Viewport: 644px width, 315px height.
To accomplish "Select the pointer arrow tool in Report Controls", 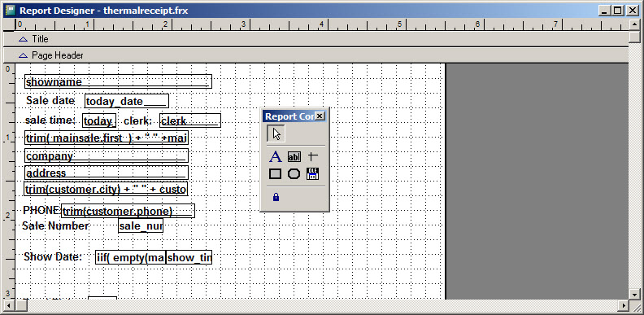I will (276, 133).
